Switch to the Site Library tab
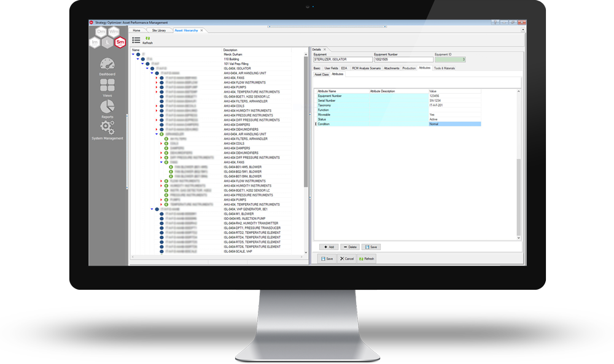The width and height of the screenshot is (614, 364). point(158,31)
